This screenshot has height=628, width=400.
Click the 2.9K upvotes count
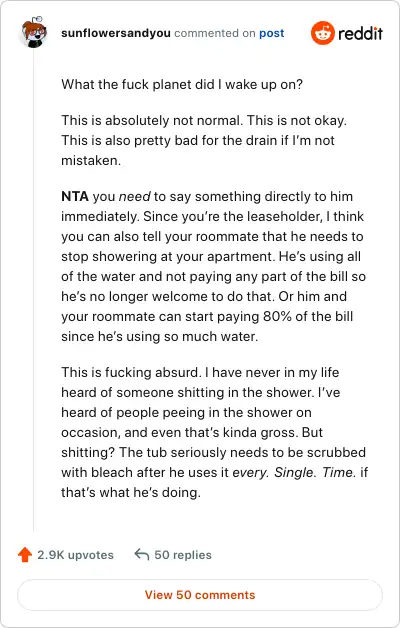pos(75,555)
